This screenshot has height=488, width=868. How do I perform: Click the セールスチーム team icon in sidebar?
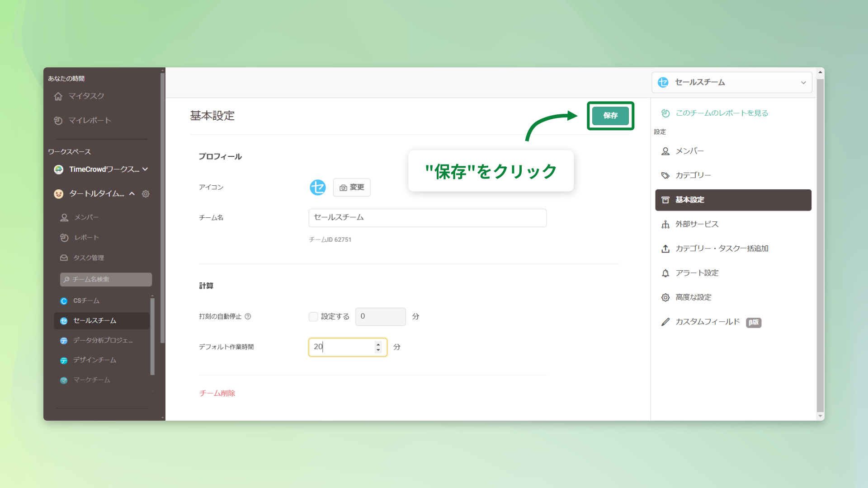click(x=64, y=321)
